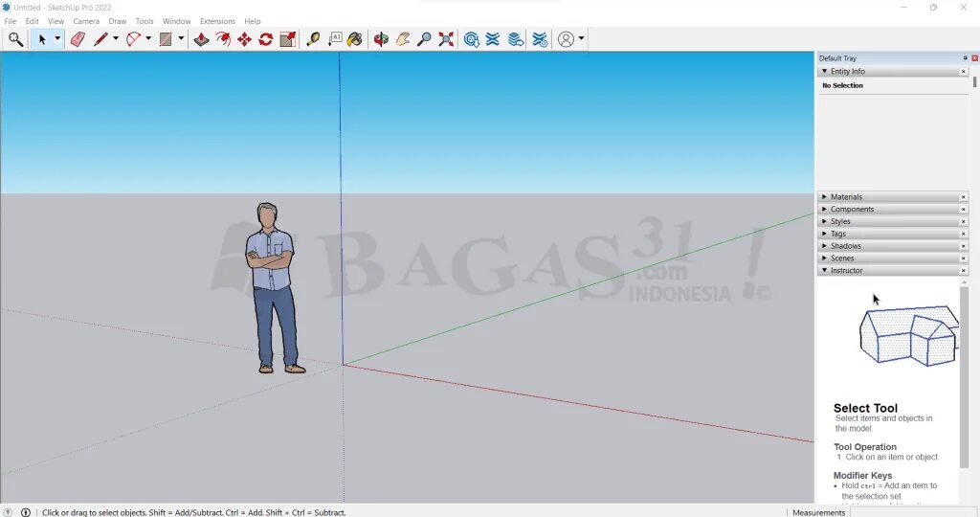Open the View menu

click(56, 21)
